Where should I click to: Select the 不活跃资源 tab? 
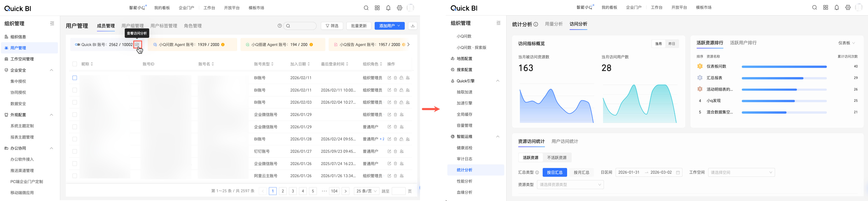(557, 158)
